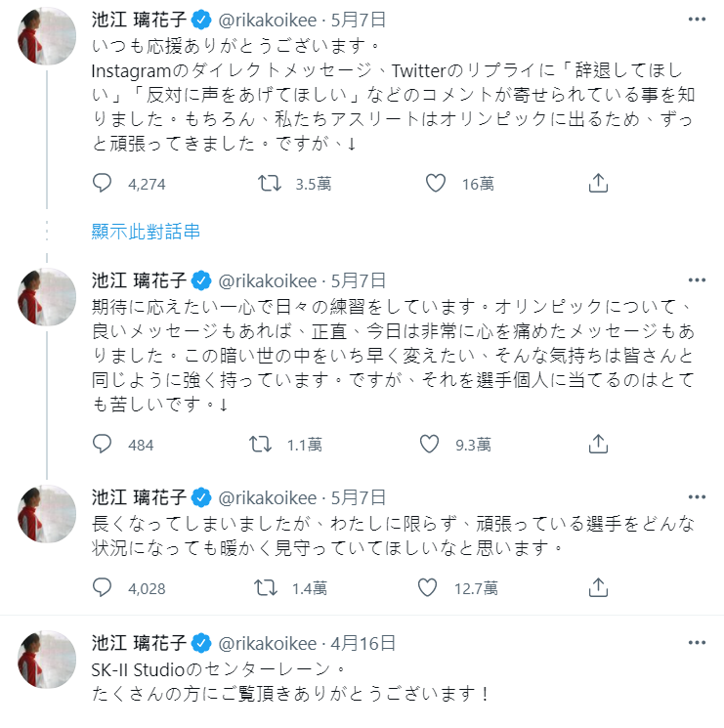Click the 池江 璃花子 name on the third tweet
The height and width of the screenshot is (728, 724).
[x=139, y=497]
